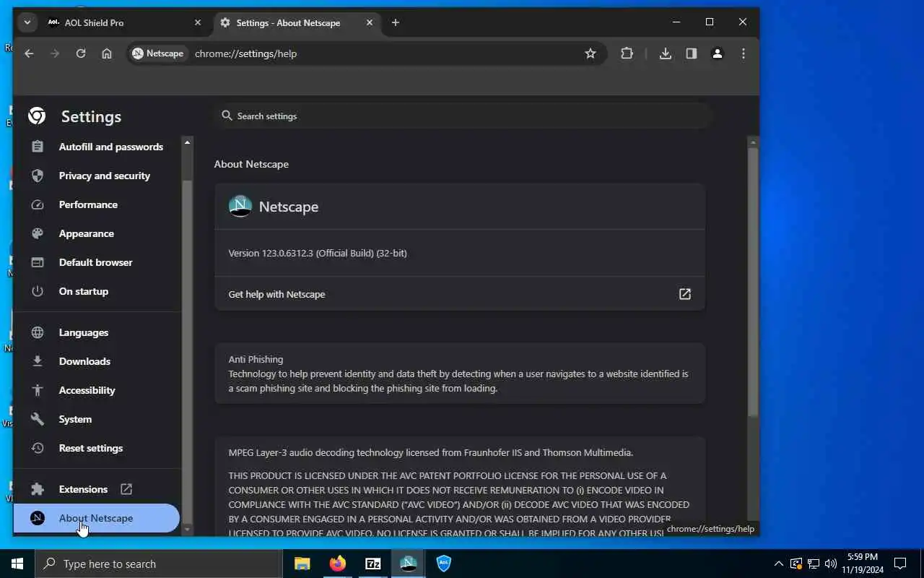
Task: Click the Search settings field
Action: pyautogui.click(x=463, y=116)
